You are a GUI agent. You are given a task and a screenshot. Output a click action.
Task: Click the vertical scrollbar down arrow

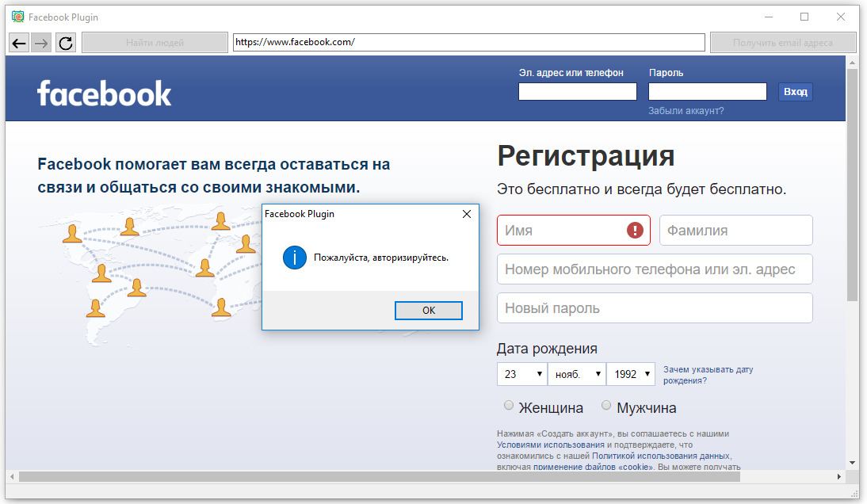(852, 463)
